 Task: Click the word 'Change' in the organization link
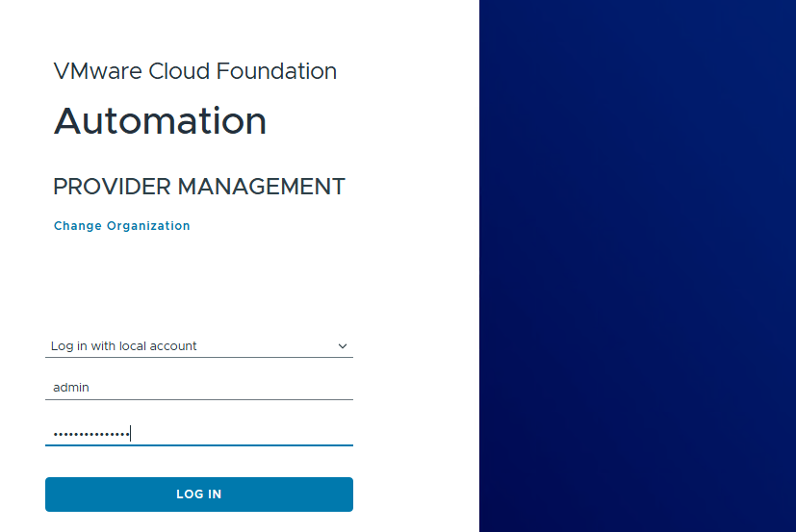tap(78, 226)
